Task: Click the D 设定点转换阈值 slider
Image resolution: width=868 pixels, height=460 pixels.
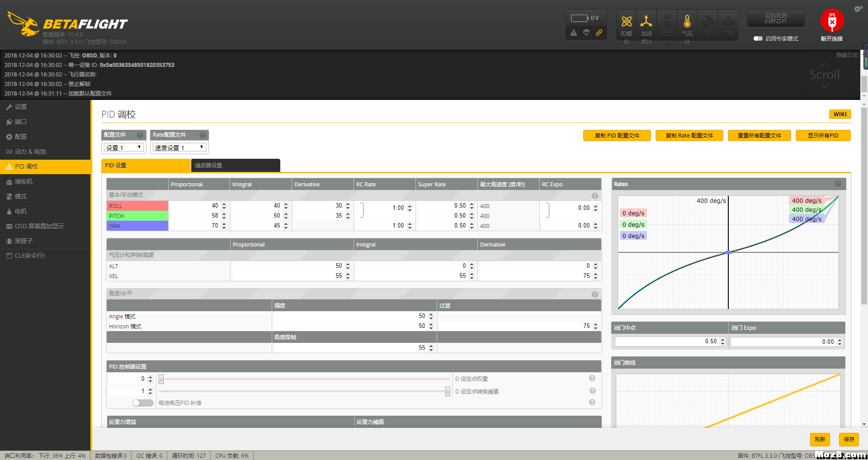Action: pyautogui.click(x=304, y=391)
